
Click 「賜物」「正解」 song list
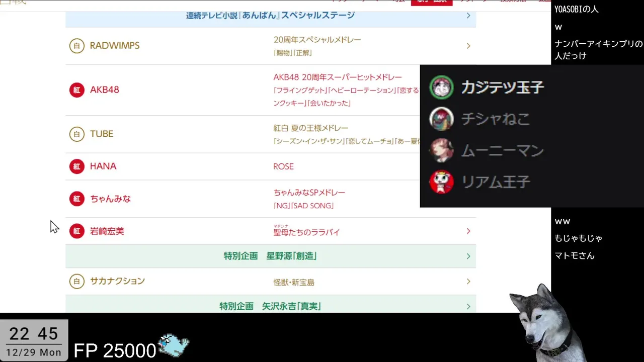click(293, 53)
